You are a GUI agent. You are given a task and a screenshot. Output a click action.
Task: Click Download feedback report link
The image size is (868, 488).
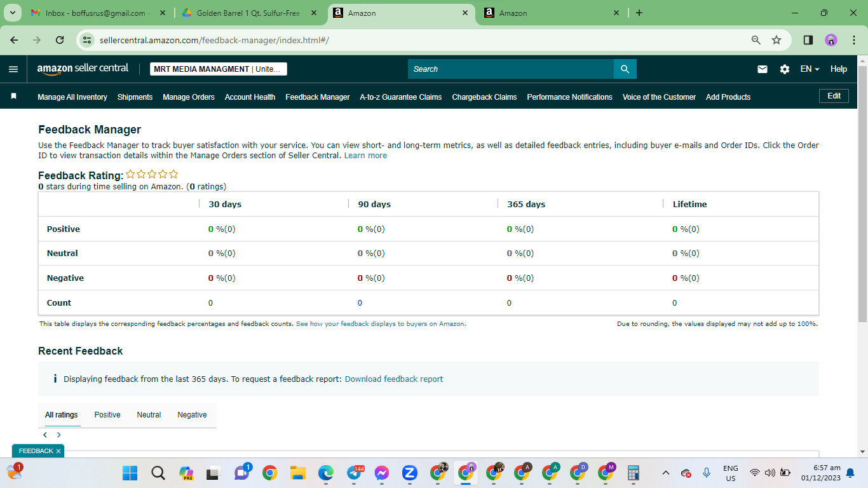(394, 379)
